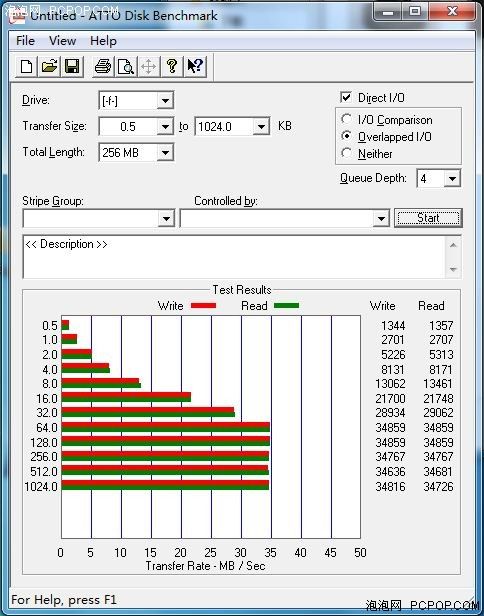The width and height of the screenshot is (484, 616).
Task: Open the Help menu
Action: tap(103, 41)
